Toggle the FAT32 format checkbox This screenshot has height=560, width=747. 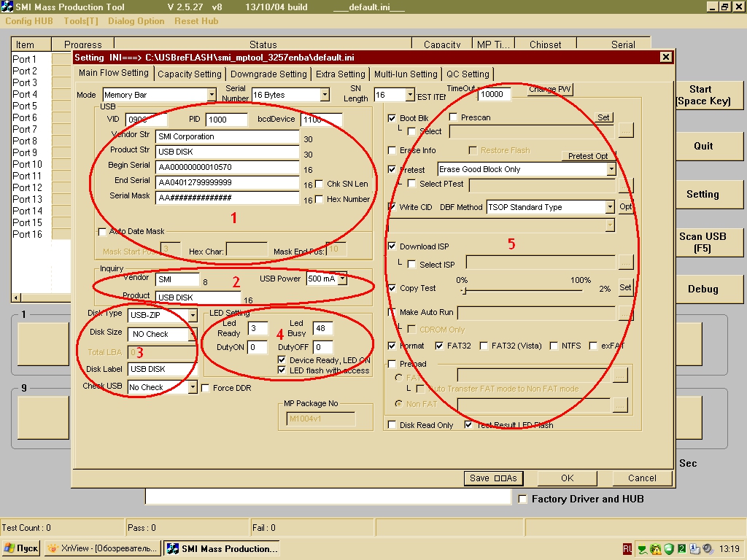[439, 345]
